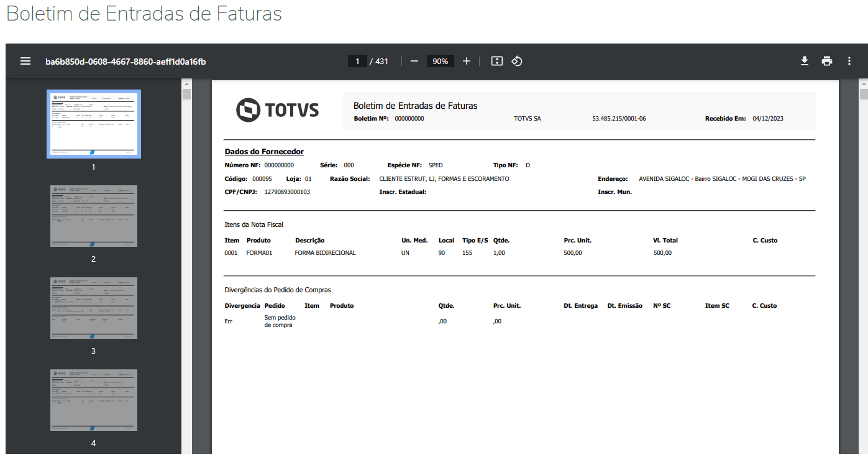
Task: Select page 4 thumbnail
Action: point(94,400)
